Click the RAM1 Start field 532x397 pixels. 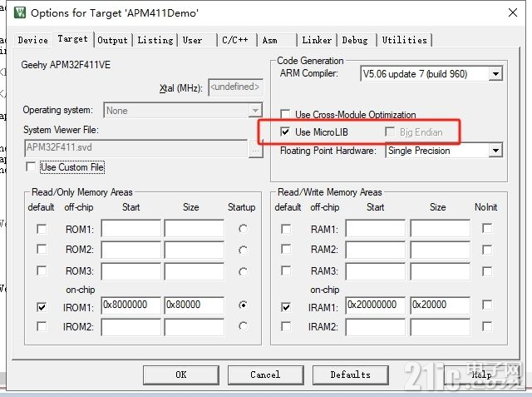(x=376, y=228)
